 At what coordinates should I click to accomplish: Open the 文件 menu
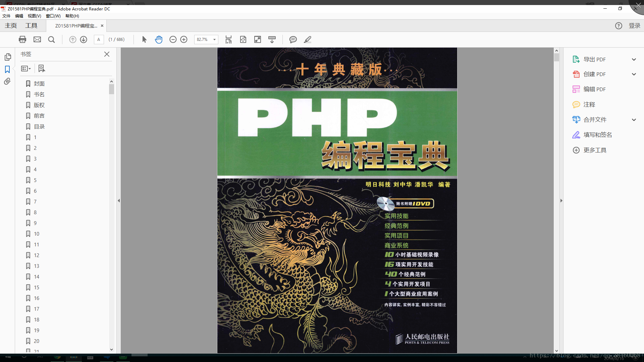click(6, 16)
